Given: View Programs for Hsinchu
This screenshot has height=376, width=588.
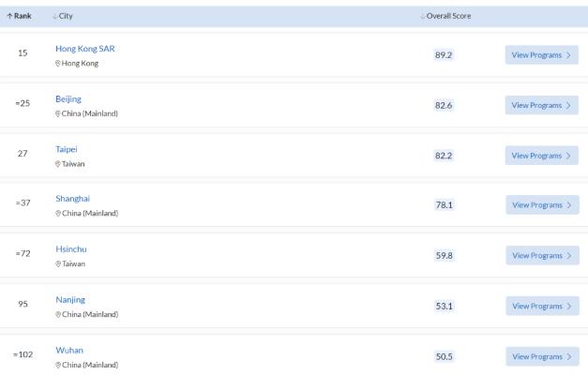Looking at the screenshot, I should (x=541, y=256).
